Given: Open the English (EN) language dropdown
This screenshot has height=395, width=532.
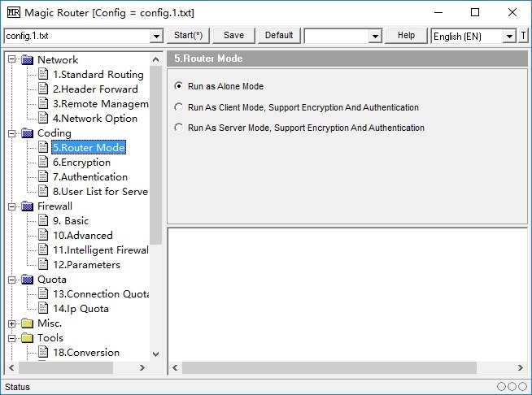Looking at the screenshot, I should click(509, 36).
